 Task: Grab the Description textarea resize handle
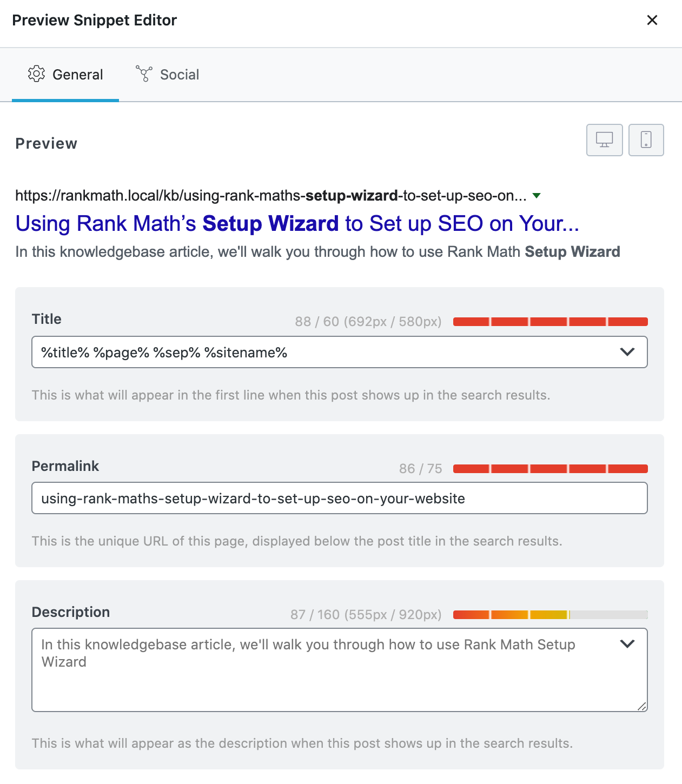point(642,706)
